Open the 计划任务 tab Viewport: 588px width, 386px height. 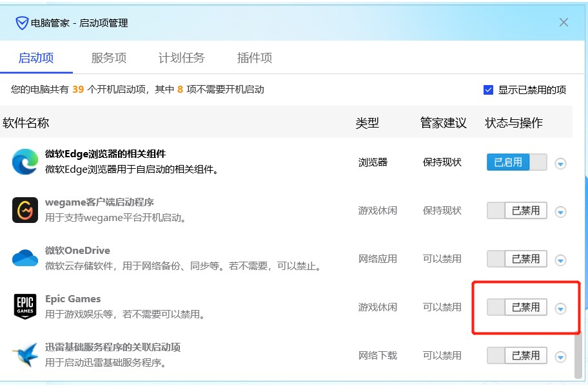[x=182, y=57]
